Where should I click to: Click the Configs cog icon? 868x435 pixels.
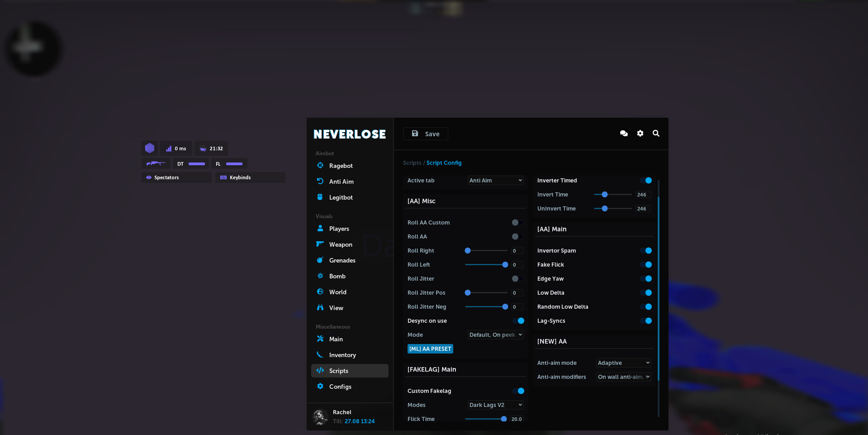(320, 386)
